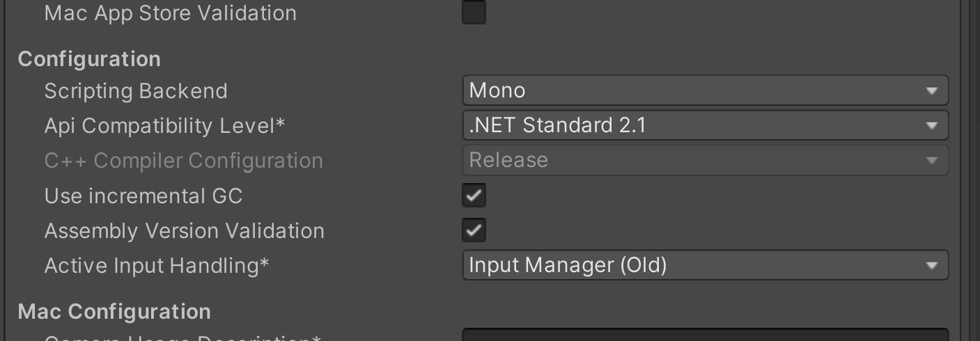Screen dimensions: 980x341
Task: Click the disabled Release dropdown field
Action: coord(697,160)
